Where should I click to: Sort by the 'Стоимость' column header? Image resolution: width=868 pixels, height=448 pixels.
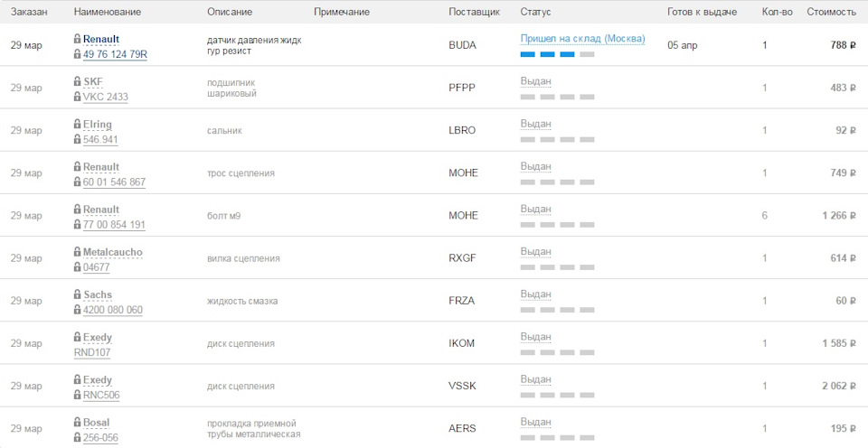(x=831, y=12)
